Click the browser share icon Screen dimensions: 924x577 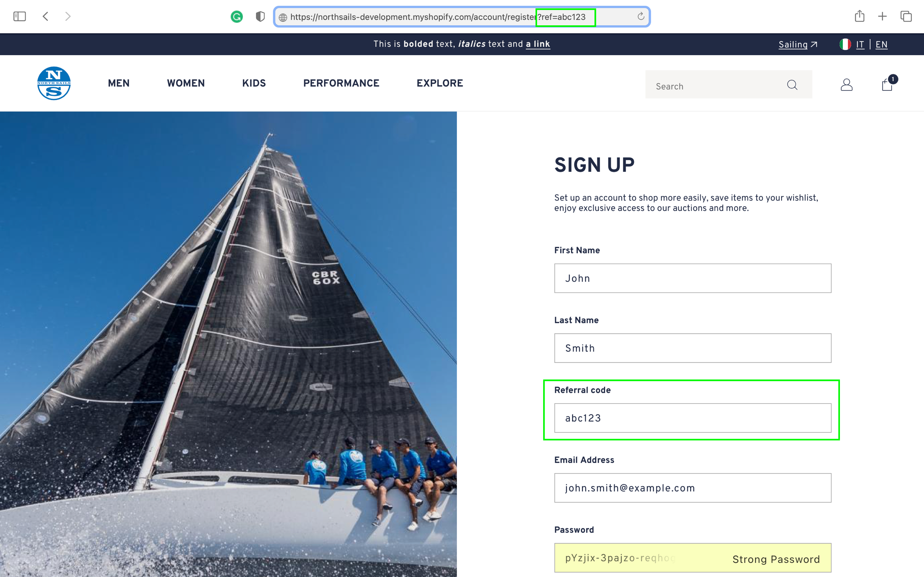click(x=859, y=17)
